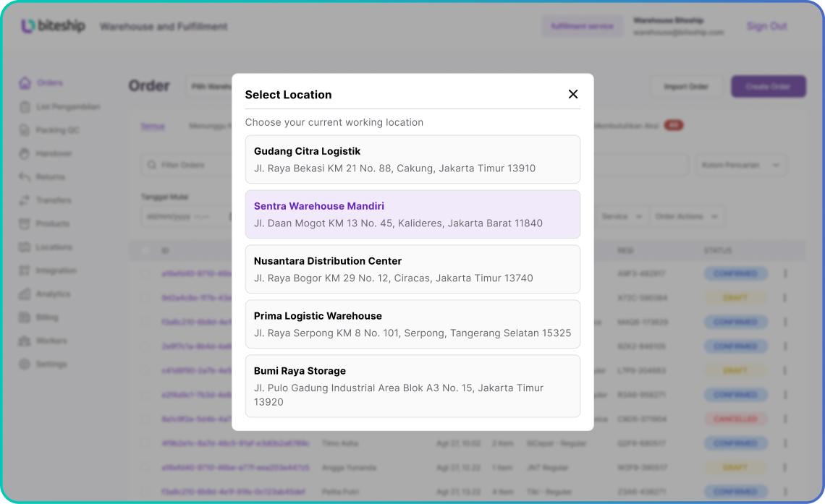Select the Sentra Warehouse Mandiri location

point(412,214)
